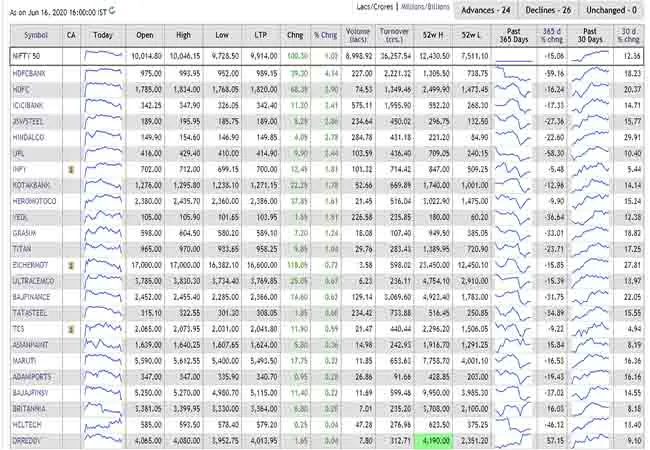Open the BAJAJFINSV stock link

click(x=30, y=393)
